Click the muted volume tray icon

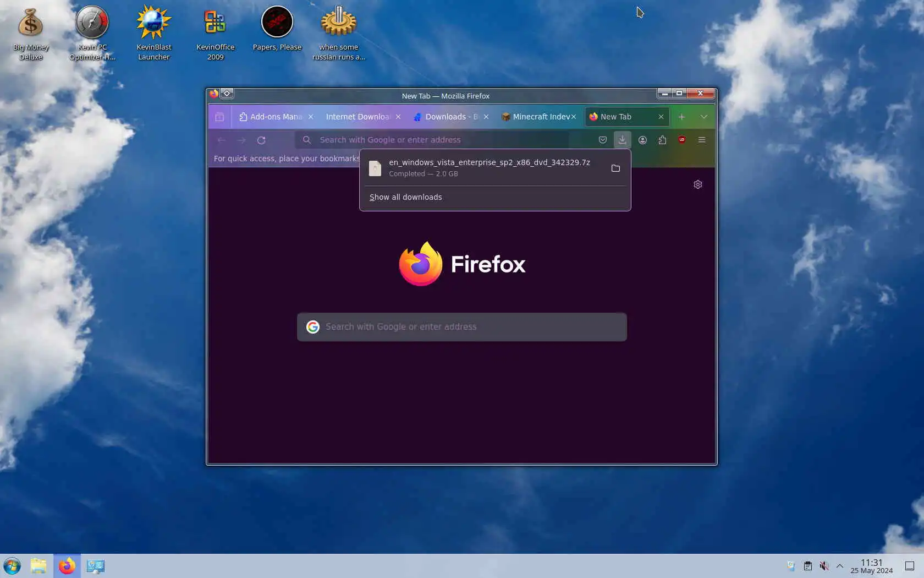pos(824,566)
